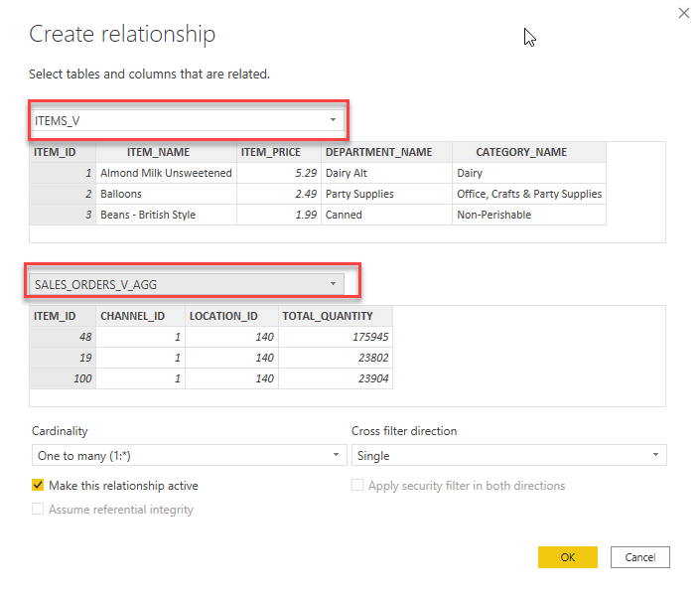Screen dimensions: 700x597
Task: Click the OK button
Action: coord(567,557)
